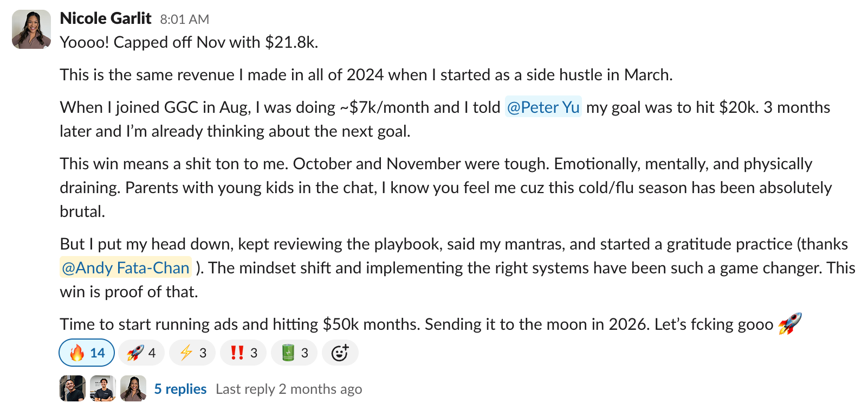Click the middle thread participant avatar
Viewport: 868px width, 409px height.
click(x=103, y=388)
